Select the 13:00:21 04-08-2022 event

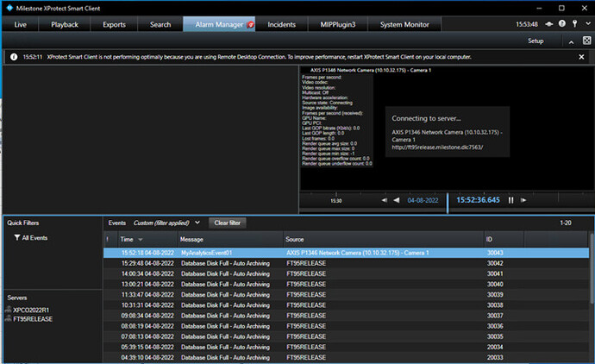tap(346, 285)
